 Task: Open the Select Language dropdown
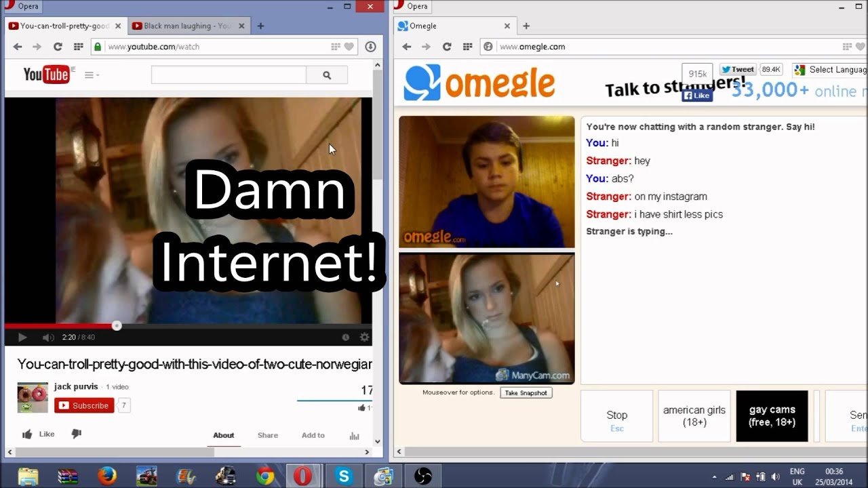pos(831,69)
